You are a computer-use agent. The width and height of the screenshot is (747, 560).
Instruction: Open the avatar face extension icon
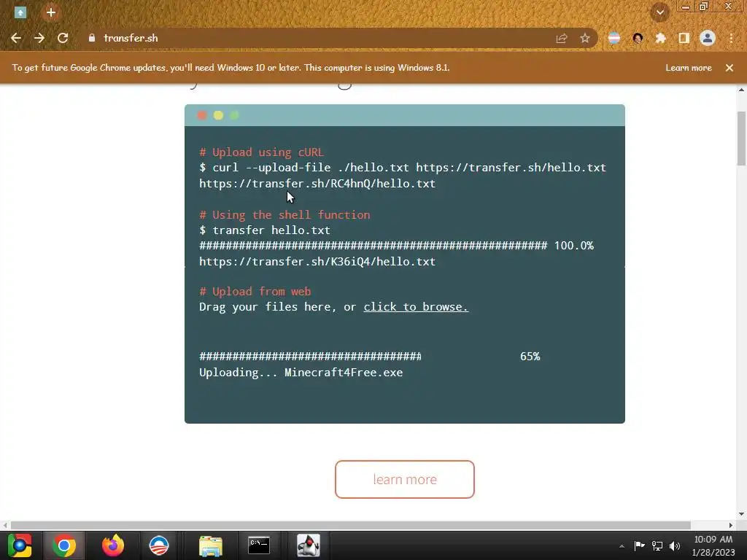pyautogui.click(x=638, y=38)
